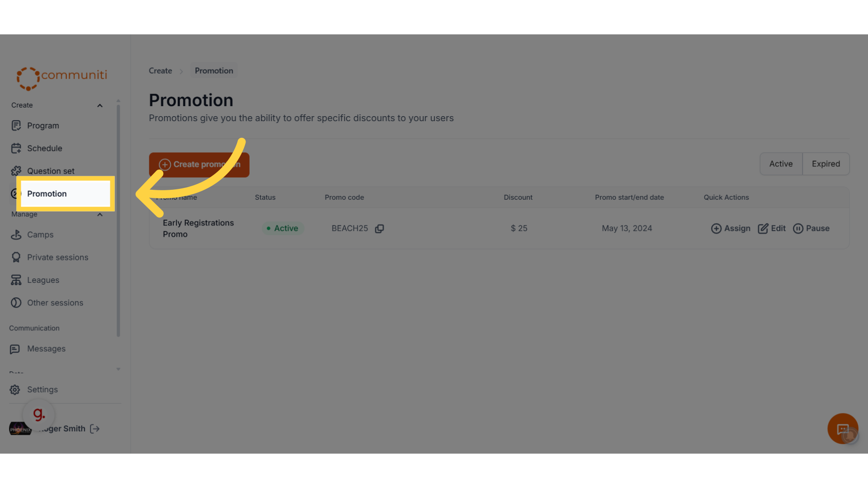Log out using icon beside Smith
The image size is (868, 488).
pyautogui.click(x=95, y=429)
